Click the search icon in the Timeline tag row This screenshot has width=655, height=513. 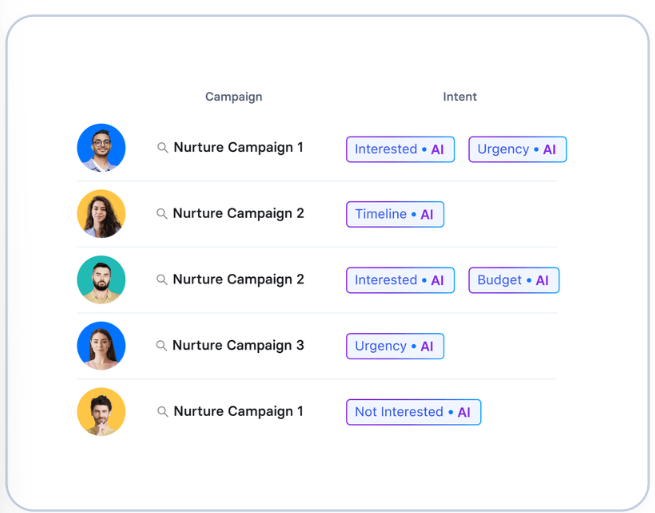click(x=161, y=214)
